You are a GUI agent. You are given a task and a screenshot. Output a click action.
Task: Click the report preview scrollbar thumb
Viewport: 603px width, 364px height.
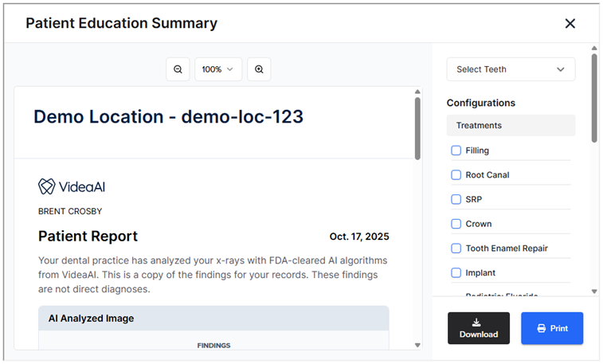click(417, 127)
